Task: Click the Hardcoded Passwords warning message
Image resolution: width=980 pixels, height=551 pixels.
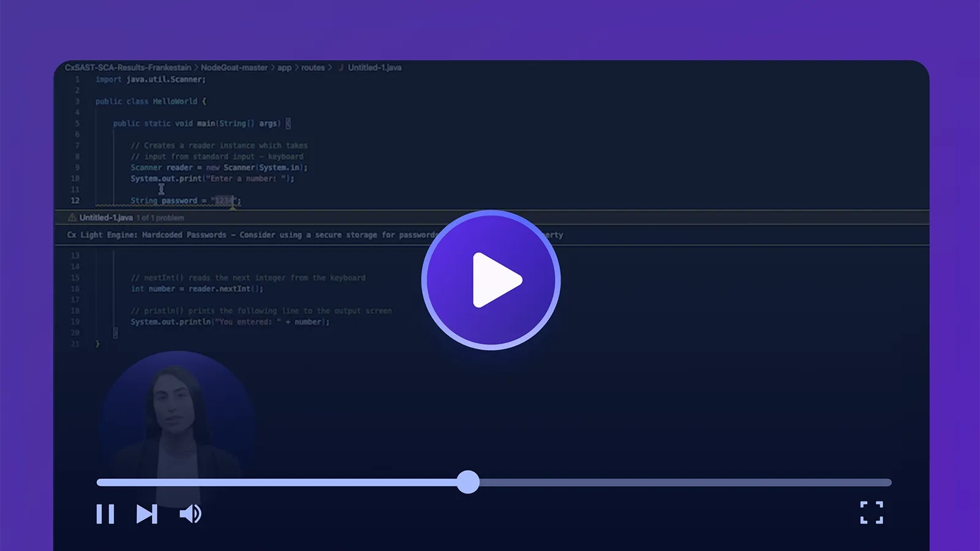Action: (315, 234)
